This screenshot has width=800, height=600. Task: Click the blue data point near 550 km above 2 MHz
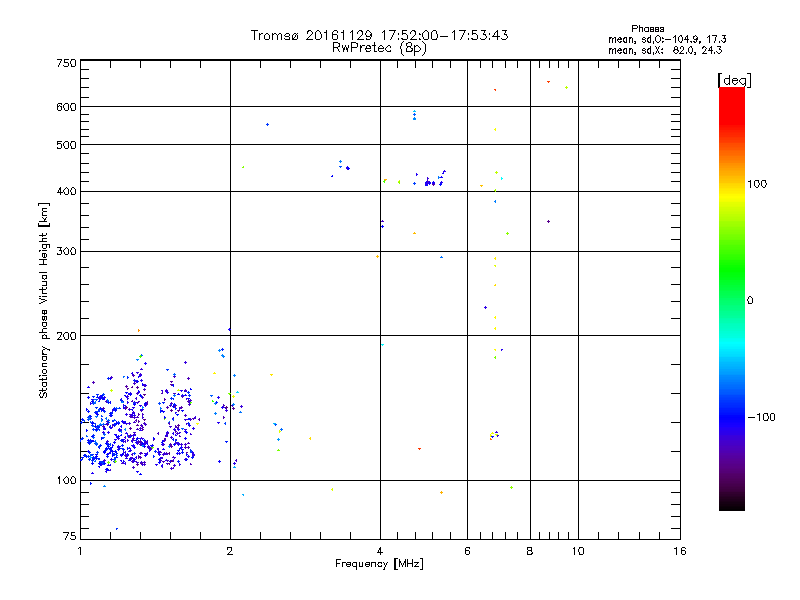[267, 124]
